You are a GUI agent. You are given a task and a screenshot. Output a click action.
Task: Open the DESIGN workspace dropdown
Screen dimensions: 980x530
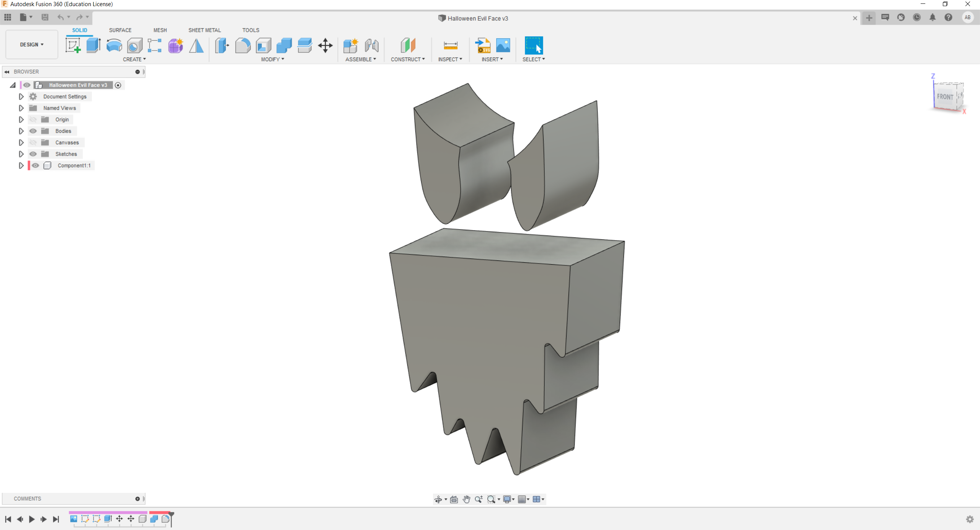point(32,44)
